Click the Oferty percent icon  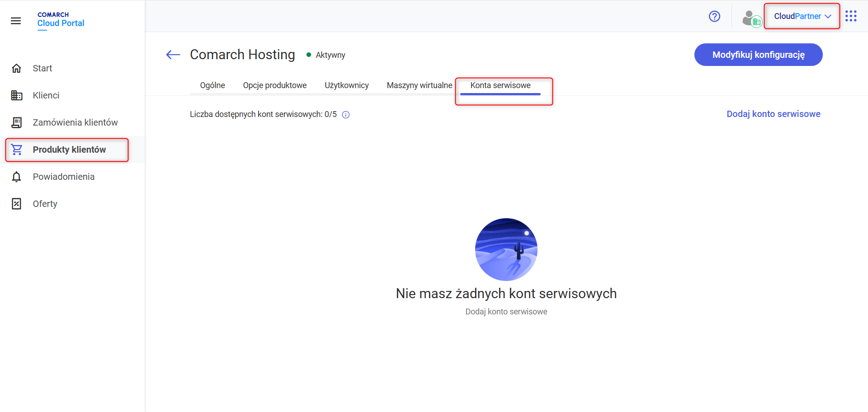17,204
